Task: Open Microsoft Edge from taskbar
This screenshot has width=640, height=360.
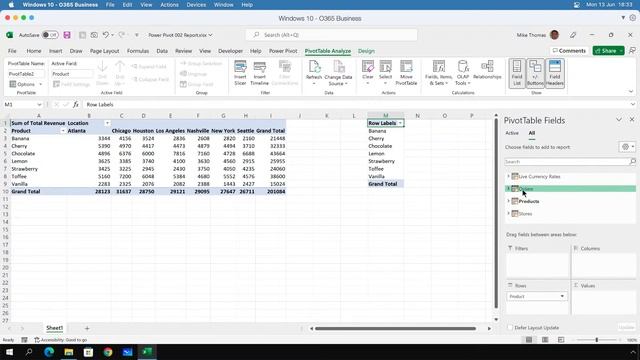Action: (49, 352)
